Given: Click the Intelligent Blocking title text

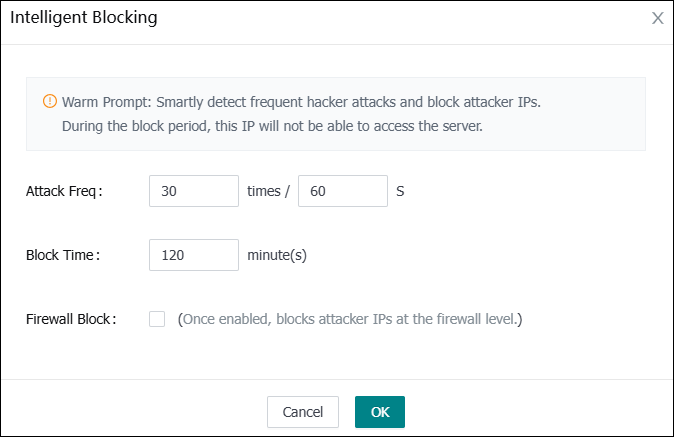Looking at the screenshot, I should (83, 18).
